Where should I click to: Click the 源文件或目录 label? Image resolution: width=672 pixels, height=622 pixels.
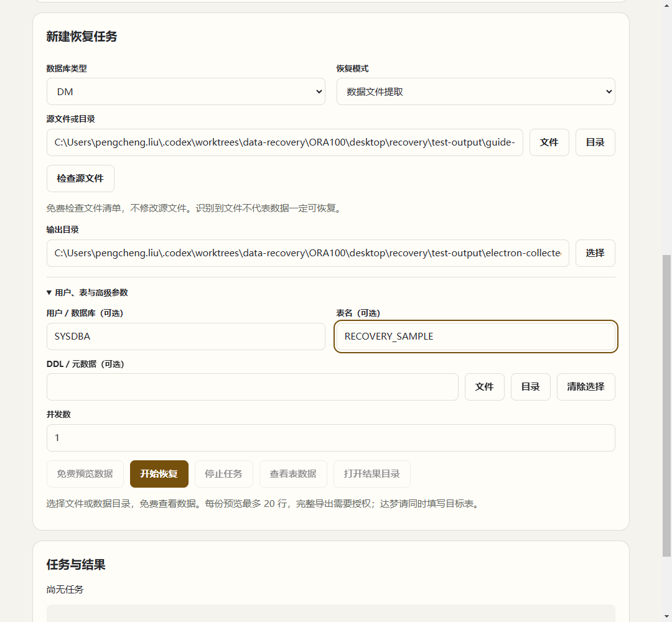point(71,119)
